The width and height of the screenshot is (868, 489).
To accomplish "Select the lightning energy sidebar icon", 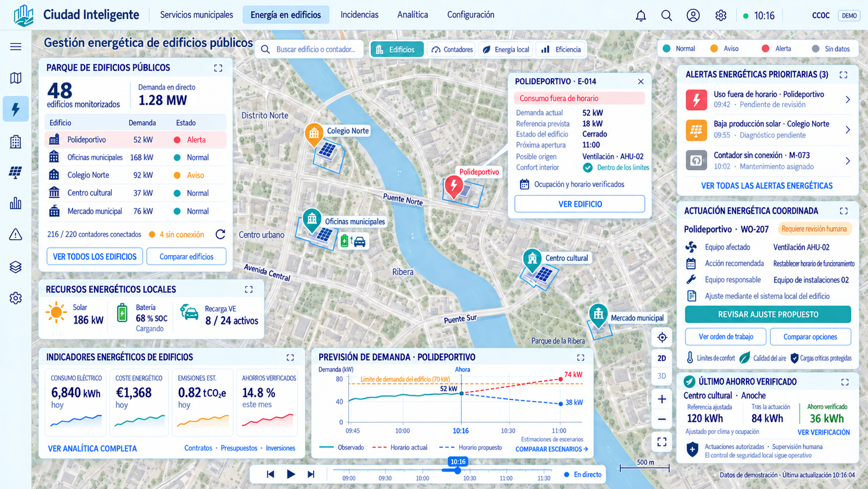I will [16, 109].
